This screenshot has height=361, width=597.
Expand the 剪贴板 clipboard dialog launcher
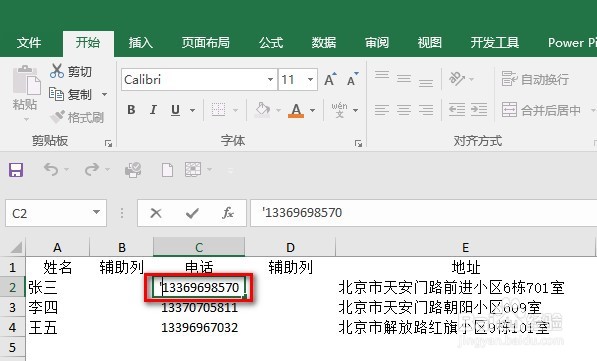point(109,143)
